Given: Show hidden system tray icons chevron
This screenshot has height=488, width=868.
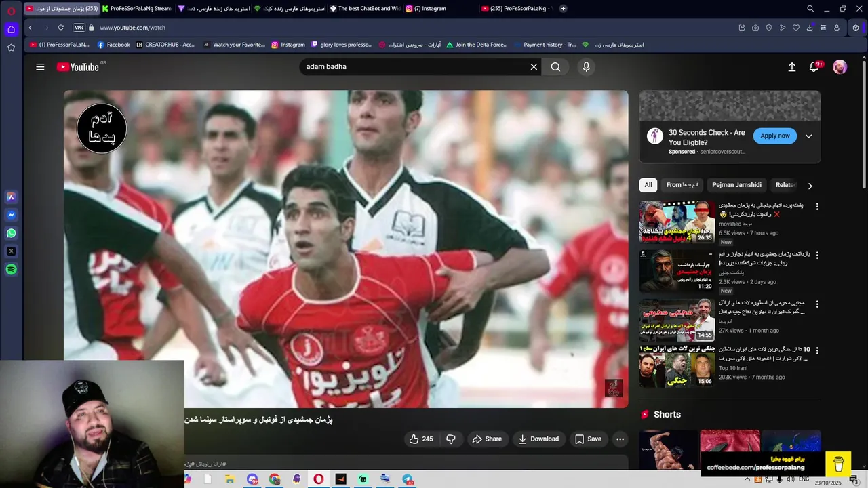Looking at the screenshot, I should coord(747,479).
